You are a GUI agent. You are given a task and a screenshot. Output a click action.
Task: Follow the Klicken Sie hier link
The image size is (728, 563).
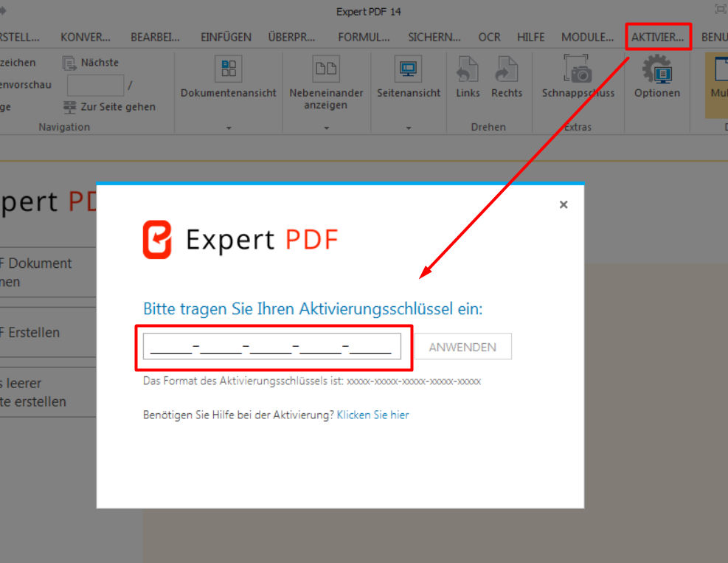click(372, 415)
